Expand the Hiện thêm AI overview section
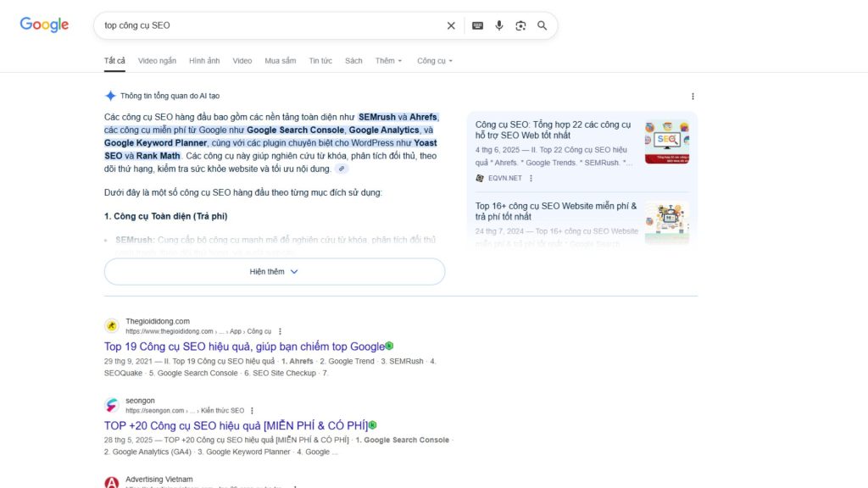Viewport: 868px width, 488px height. tap(274, 271)
